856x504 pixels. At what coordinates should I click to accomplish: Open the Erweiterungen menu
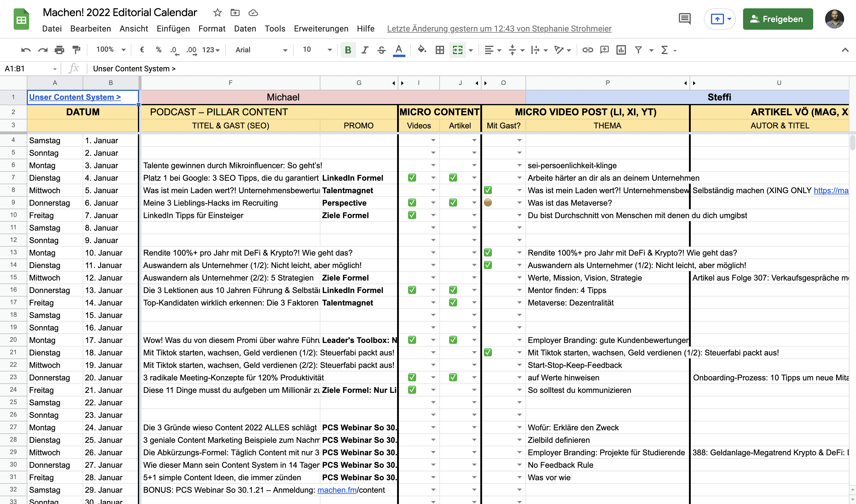[321, 29]
